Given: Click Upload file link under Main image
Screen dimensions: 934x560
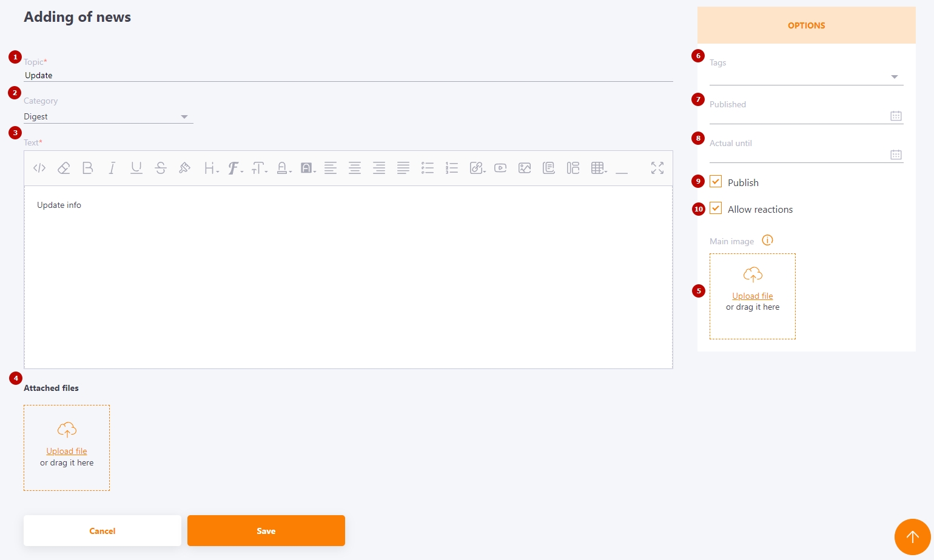Looking at the screenshot, I should [x=753, y=296].
